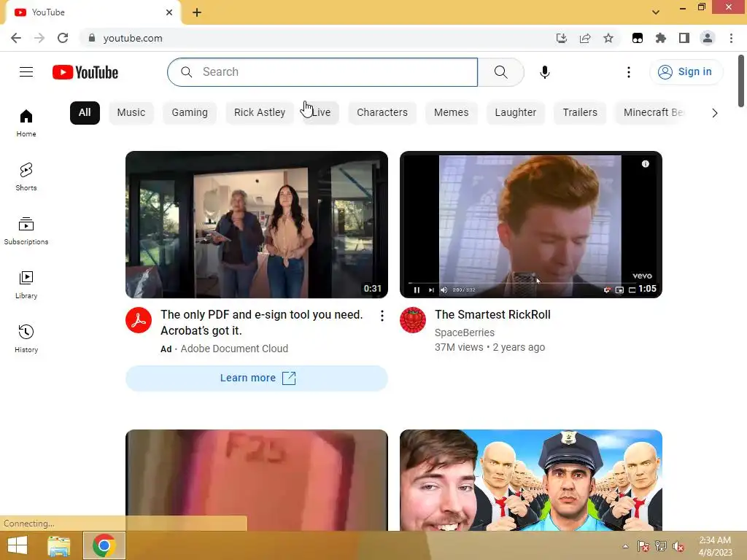Toggle the browser side panel

[x=684, y=38]
